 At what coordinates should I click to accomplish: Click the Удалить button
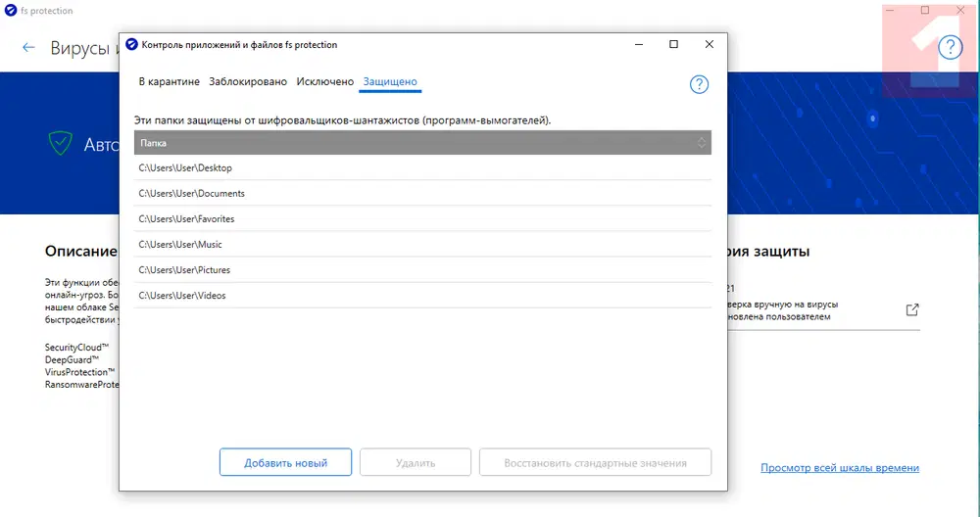click(x=416, y=463)
